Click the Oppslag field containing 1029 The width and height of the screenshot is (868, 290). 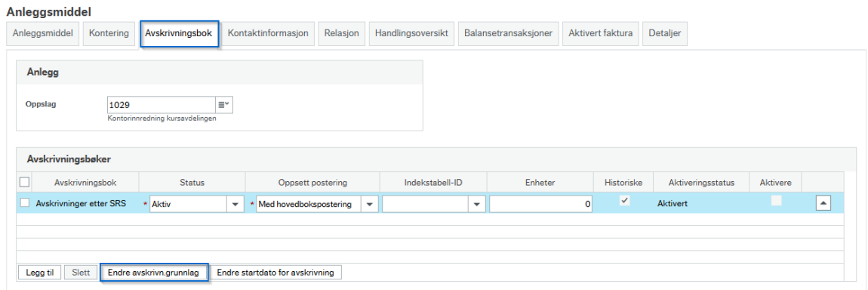[161, 104]
